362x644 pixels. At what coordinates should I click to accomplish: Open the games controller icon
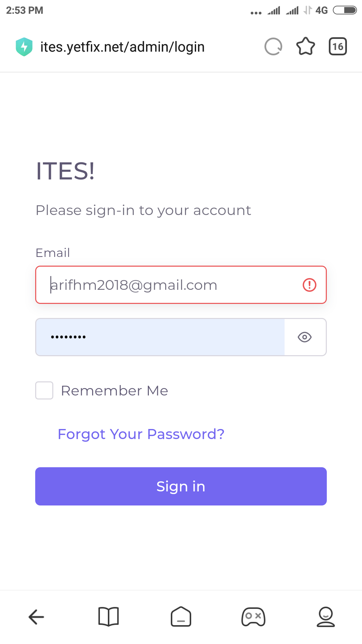[253, 616]
